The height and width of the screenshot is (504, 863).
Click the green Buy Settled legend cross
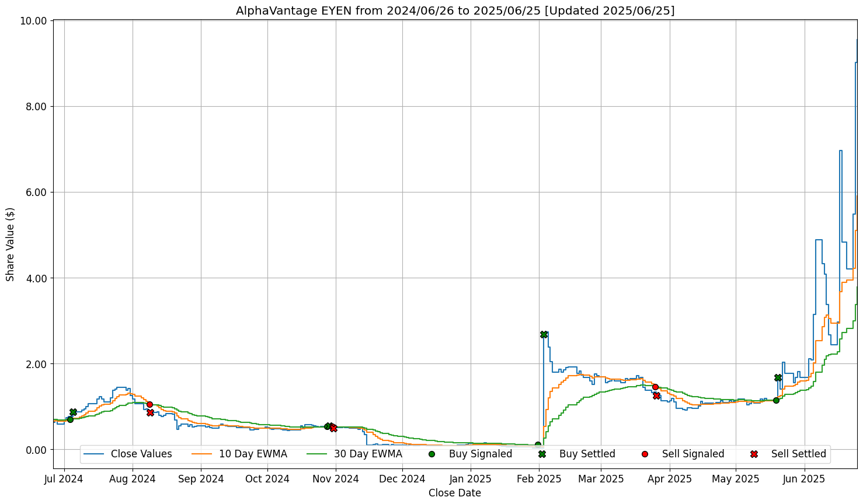tap(542, 454)
